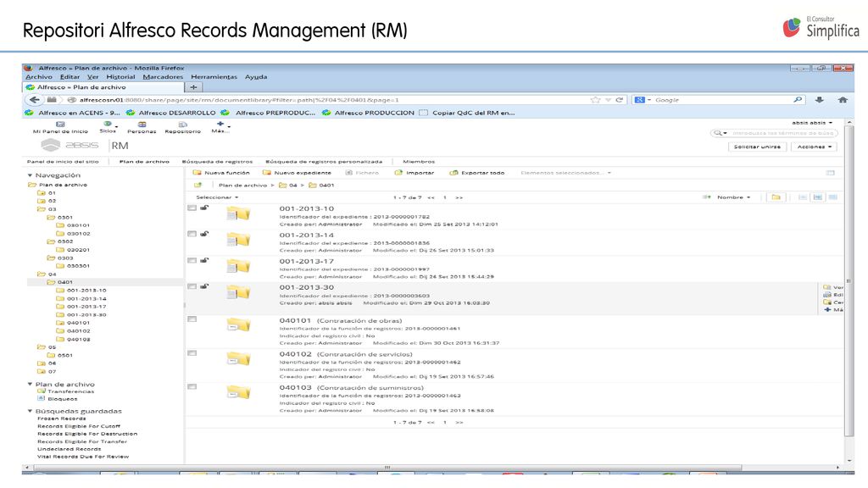Screen dimensions: 868x488
Task: Click unlocked padlock icon for 001-2013-14
Action: click(204, 234)
